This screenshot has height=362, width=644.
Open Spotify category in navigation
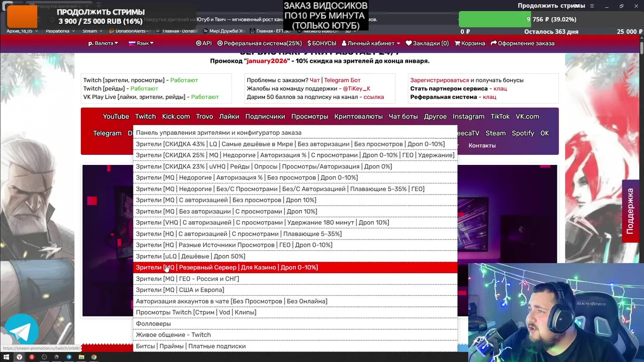[x=523, y=133]
